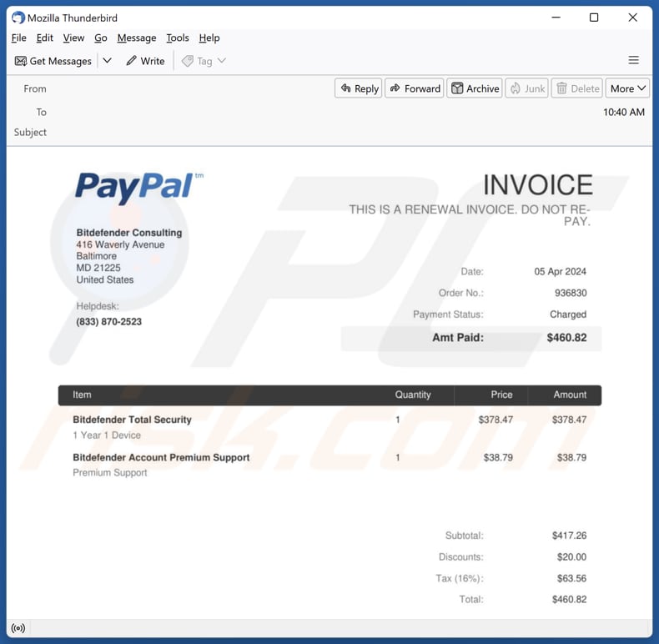Viewport: 659px width, 644px height.
Task: Click the Total value $460.82
Action: [569, 600]
